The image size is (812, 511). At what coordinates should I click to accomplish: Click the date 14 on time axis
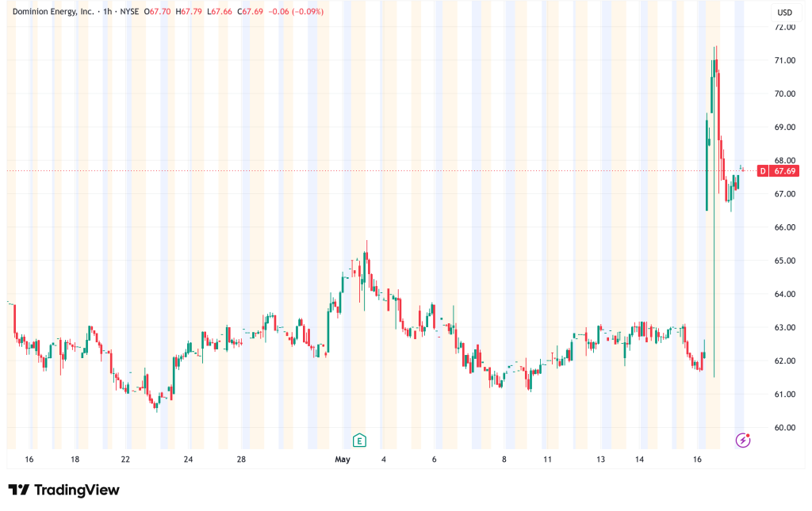(x=640, y=460)
